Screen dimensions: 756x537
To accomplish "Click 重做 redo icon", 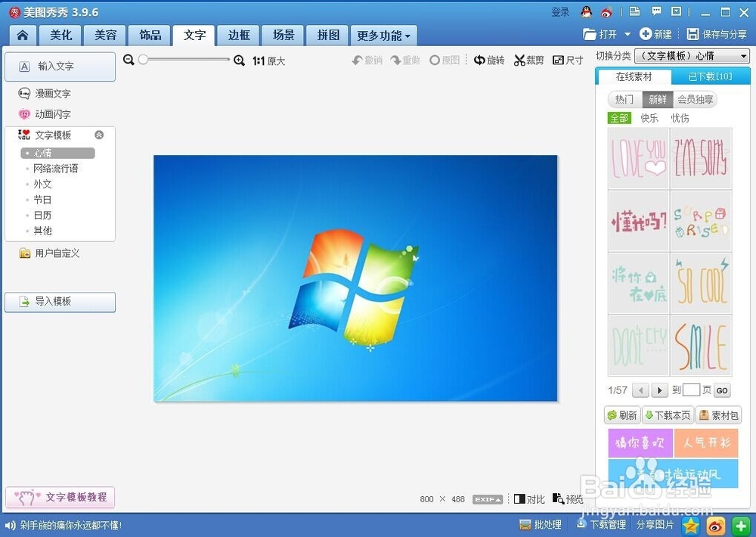I will (x=396, y=61).
